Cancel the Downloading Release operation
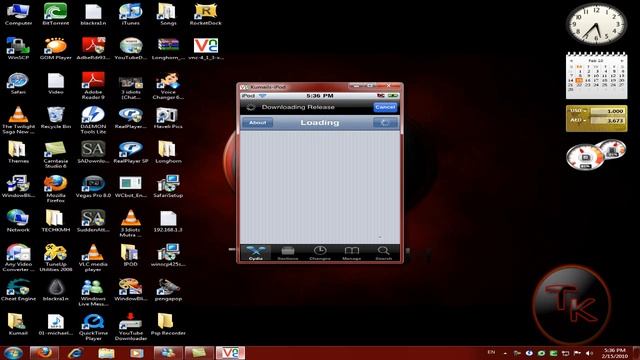The height and width of the screenshot is (360, 640). 385,107
